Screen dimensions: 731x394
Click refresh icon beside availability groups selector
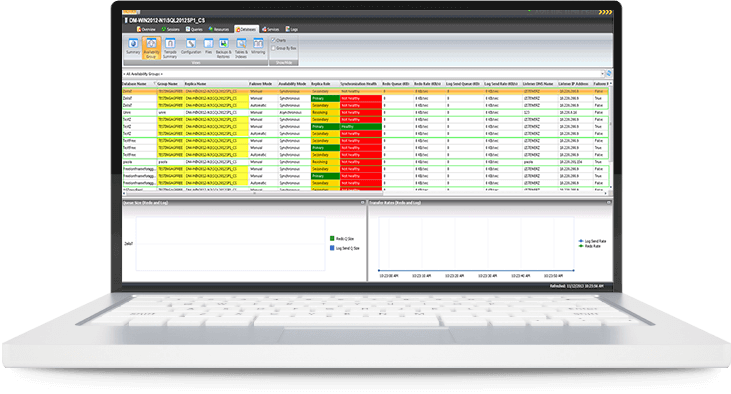pyautogui.click(x=609, y=74)
